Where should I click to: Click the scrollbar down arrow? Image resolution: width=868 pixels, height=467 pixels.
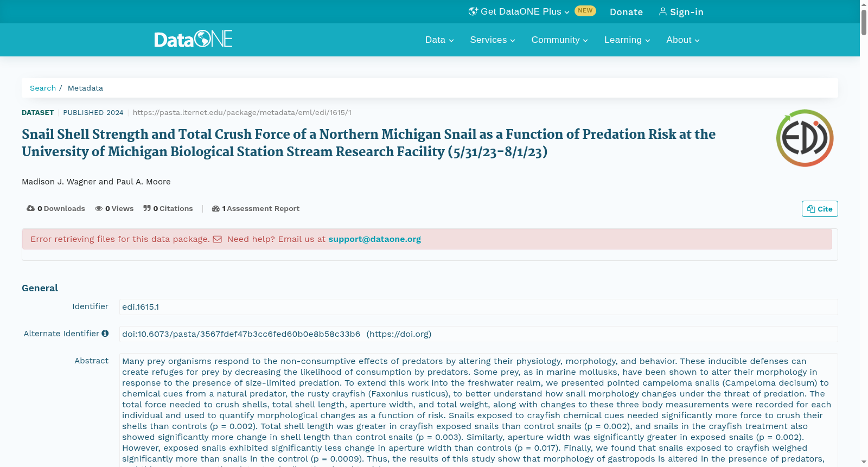point(864,462)
